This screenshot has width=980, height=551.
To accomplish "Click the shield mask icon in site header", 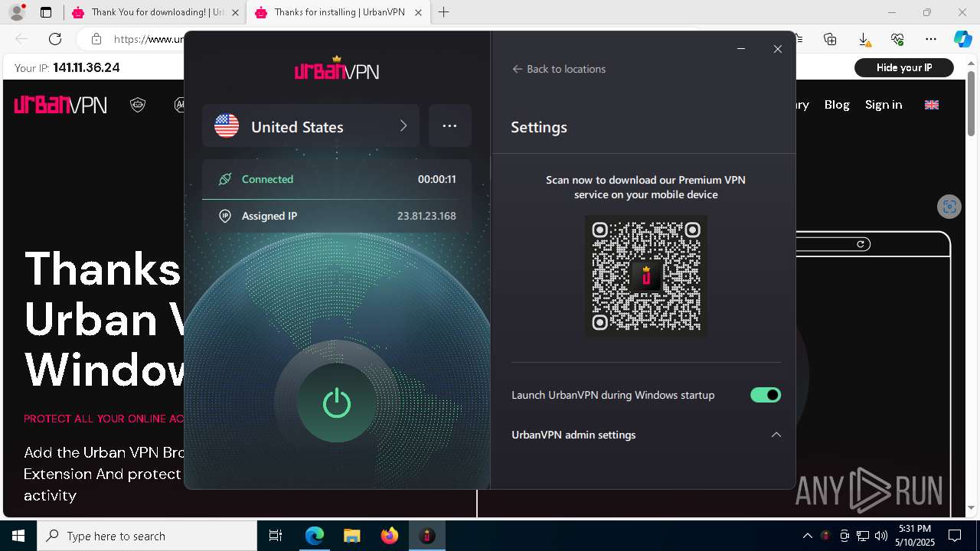I will pyautogui.click(x=138, y=105).
